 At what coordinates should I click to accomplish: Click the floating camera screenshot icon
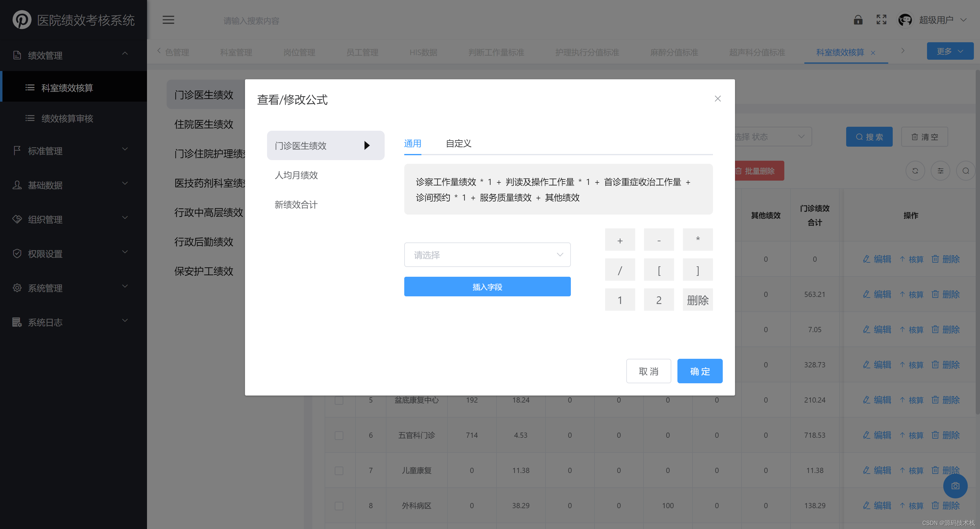[x=955, y=486]
